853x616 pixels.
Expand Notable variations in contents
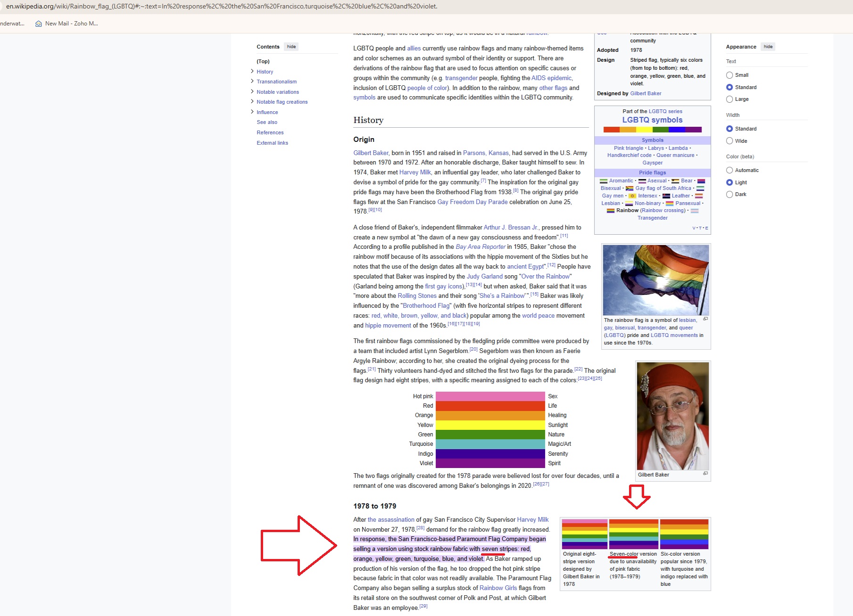(252, 91)
